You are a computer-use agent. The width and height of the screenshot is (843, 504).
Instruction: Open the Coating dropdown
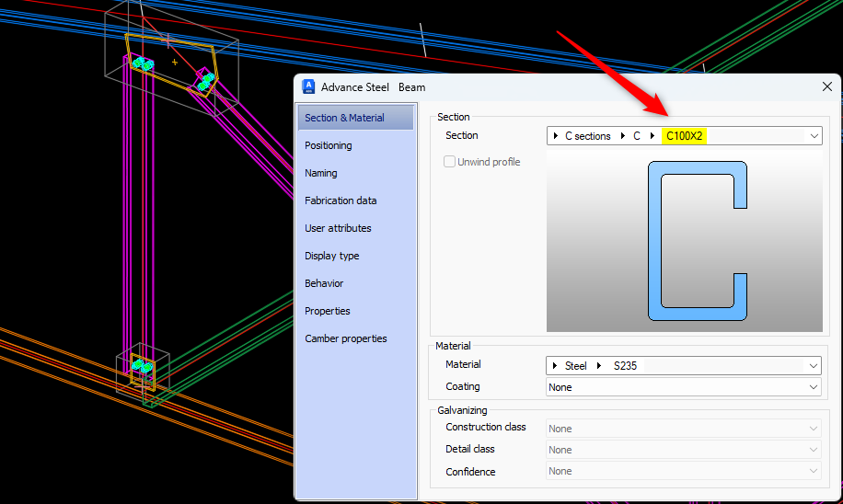[683, 387]
